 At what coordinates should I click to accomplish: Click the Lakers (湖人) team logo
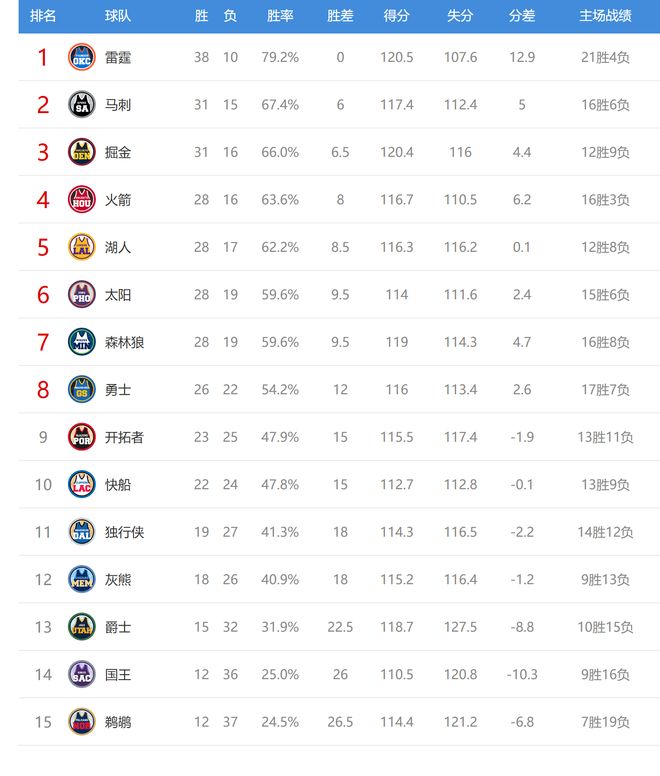pyautogui.click(x=82, y=247)
